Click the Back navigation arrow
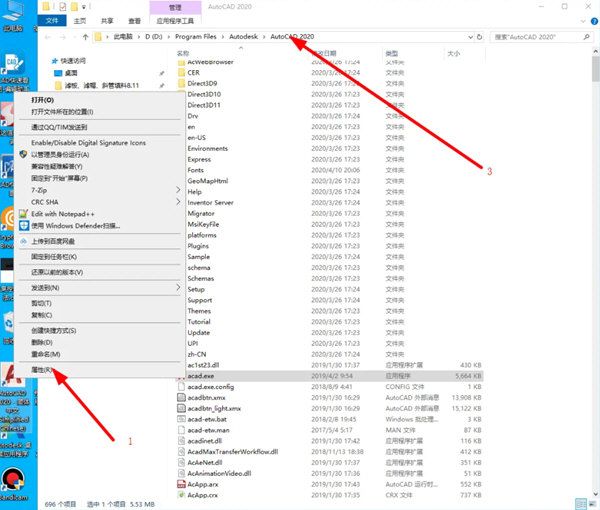Image resolution: width=600 pixels, height=510 pixels. coord(48,37)
